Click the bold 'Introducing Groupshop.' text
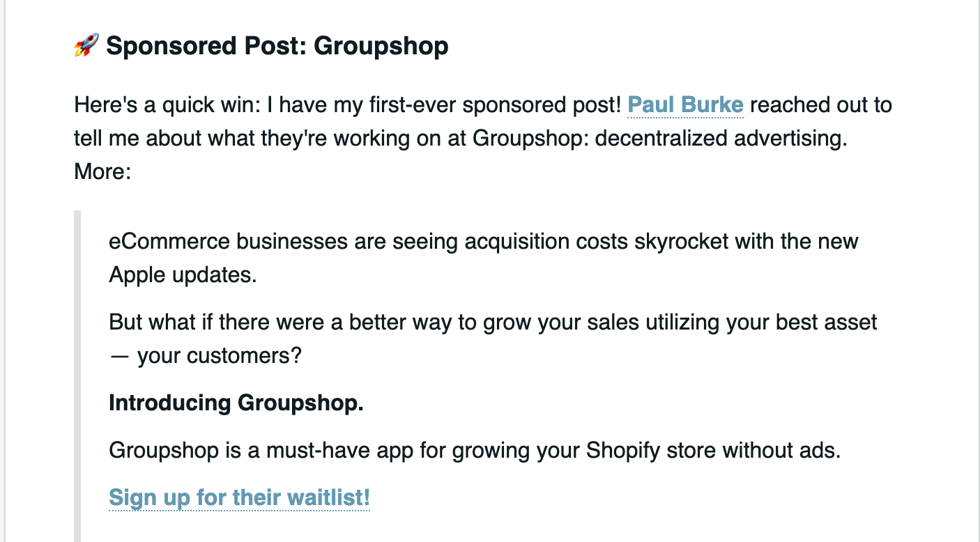Image resolution: width=980 pixels, height=542 pixels. pos(236,403)
